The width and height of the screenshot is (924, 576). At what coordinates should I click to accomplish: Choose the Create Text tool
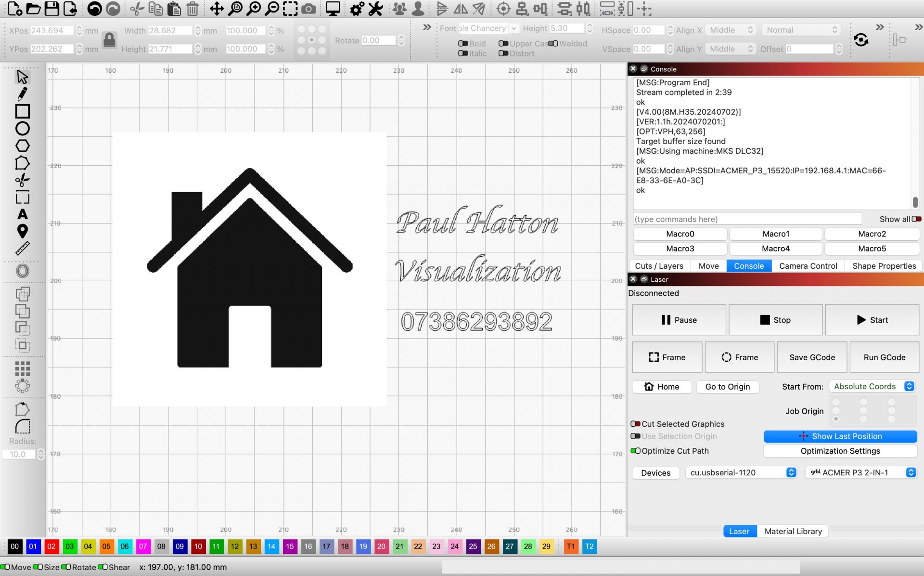(22, 214)
